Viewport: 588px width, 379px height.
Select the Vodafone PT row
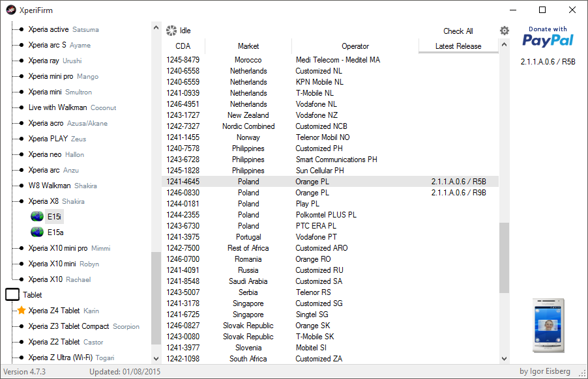(x=330, y=237)
